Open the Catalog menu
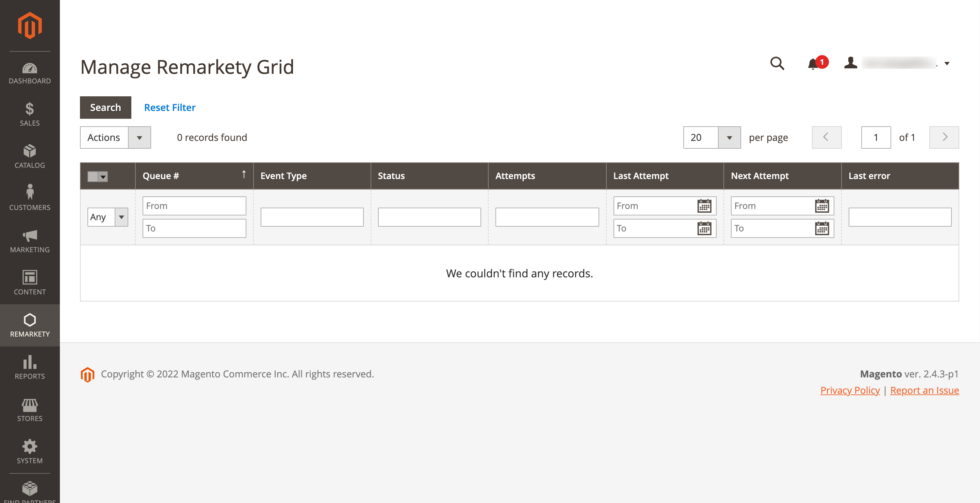The width and height of the screenshot is (980, 503). [x=30, y=156]
